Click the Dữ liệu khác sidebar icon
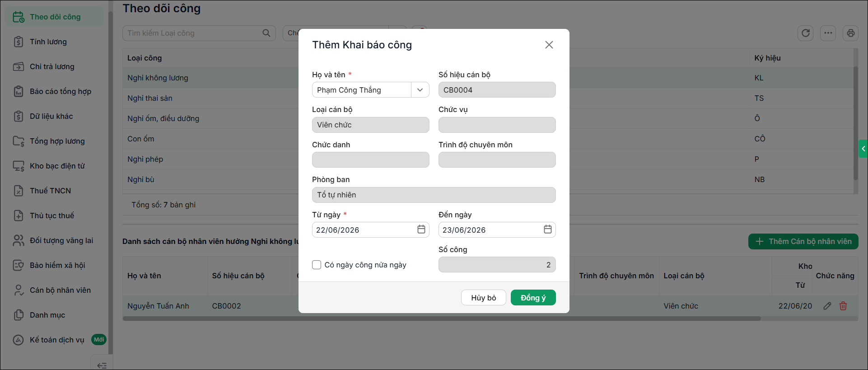868x370 pixels. coord(19,117)
